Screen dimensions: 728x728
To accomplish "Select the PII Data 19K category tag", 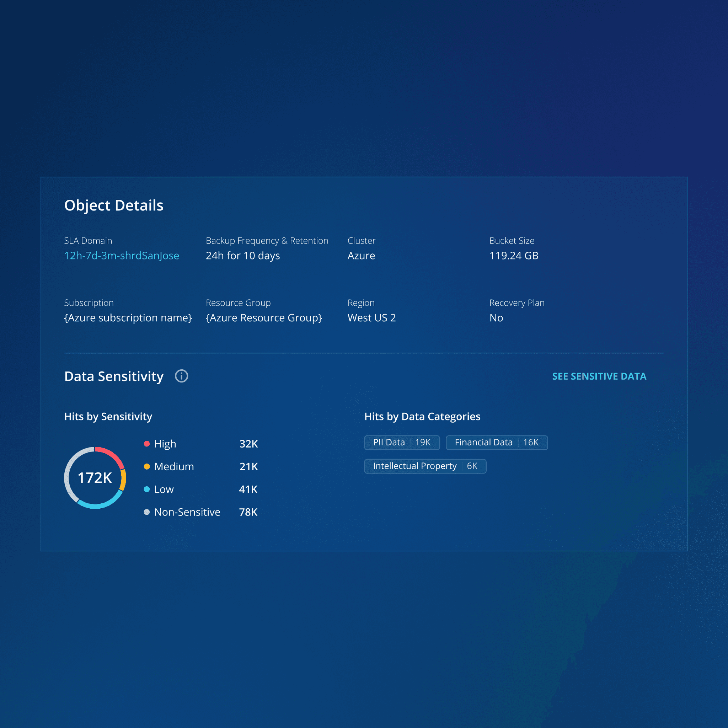I will [402, 442].
